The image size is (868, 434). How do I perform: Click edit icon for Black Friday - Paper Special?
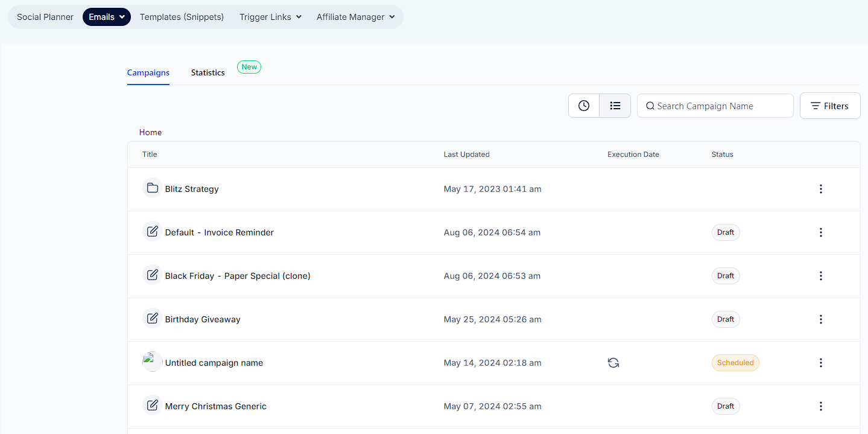pos(153,275)
